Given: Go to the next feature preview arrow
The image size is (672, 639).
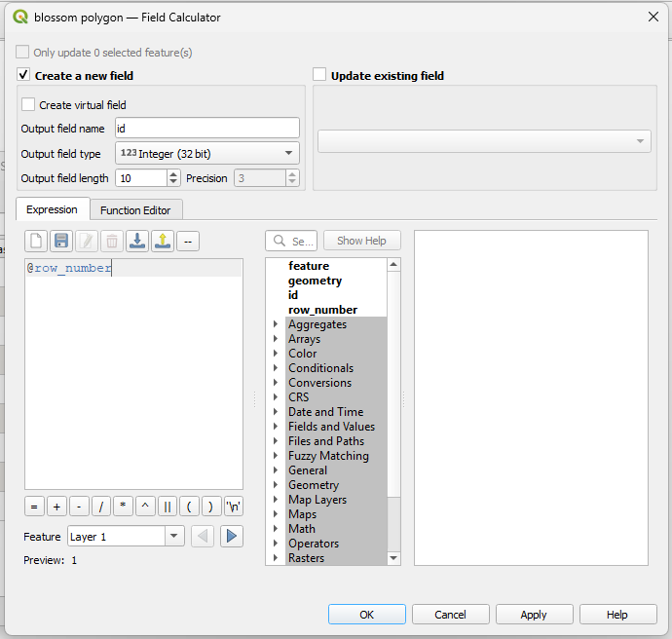Looking at the screenshot, I should (231, 536).
